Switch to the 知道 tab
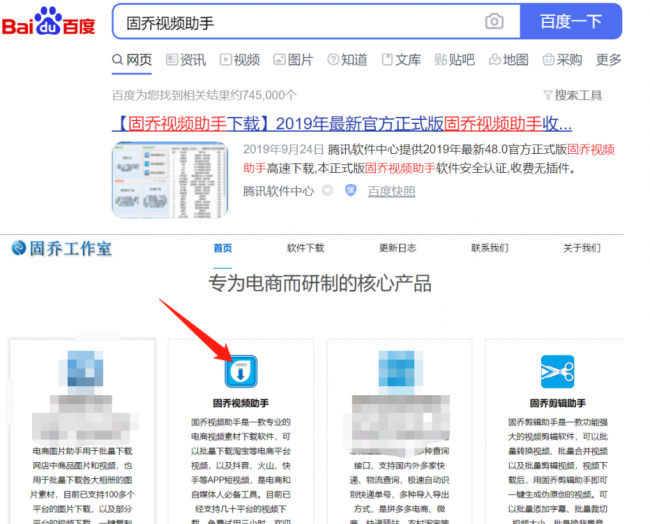 pos(347,60)
